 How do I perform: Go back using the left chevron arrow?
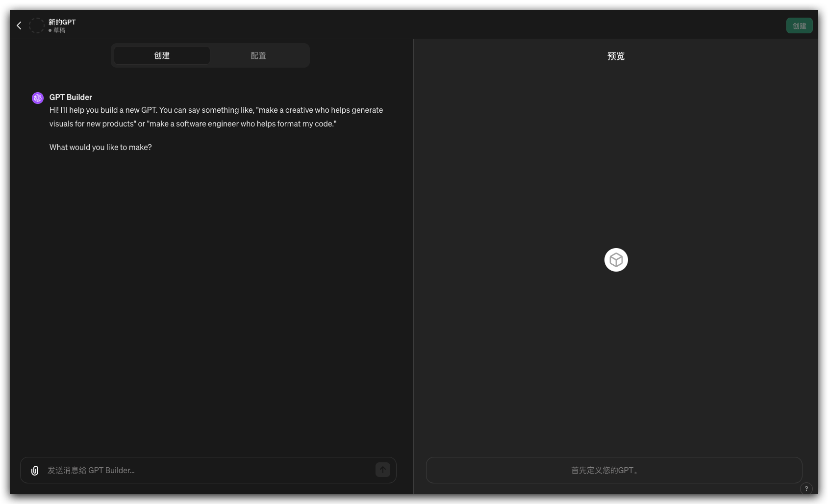[x=19, y=25]
